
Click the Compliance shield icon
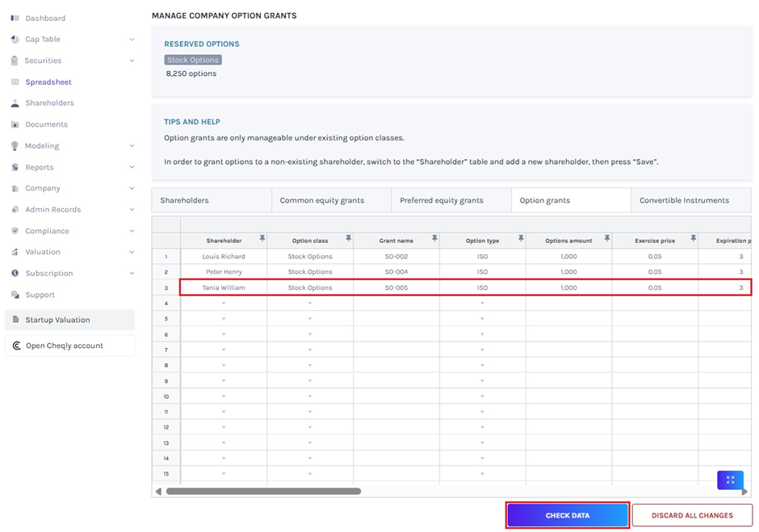coord(15,231)
